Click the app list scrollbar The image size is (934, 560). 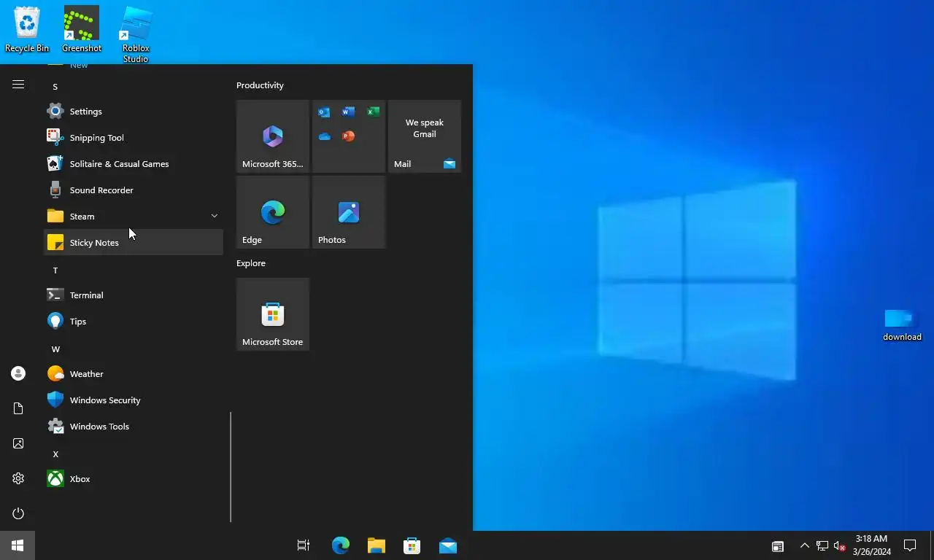point(231,467)
